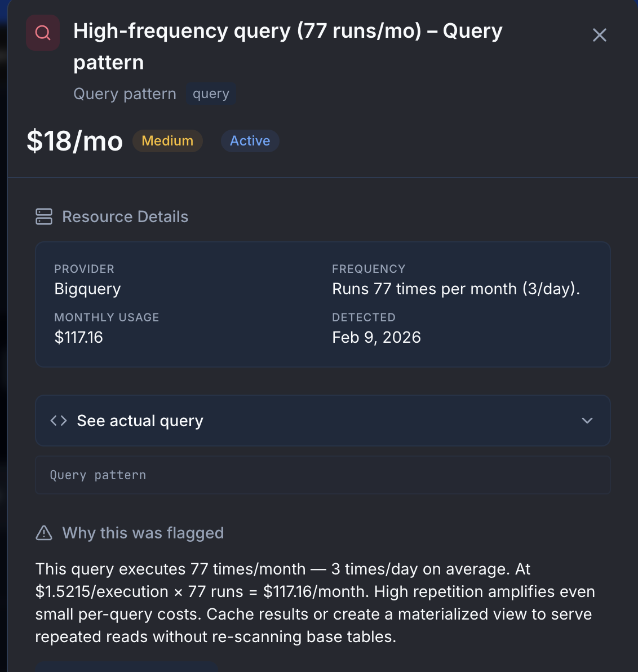This screenshot has height=672, width=638.
Task: Select the Query pattern label tab
Action: tap(125, 93)
